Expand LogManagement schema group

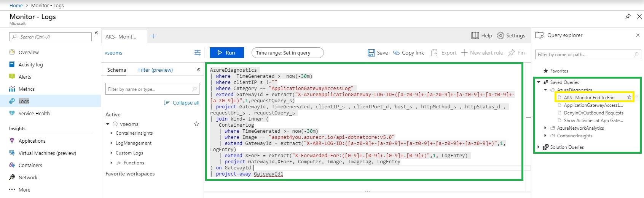pos(112,143)
